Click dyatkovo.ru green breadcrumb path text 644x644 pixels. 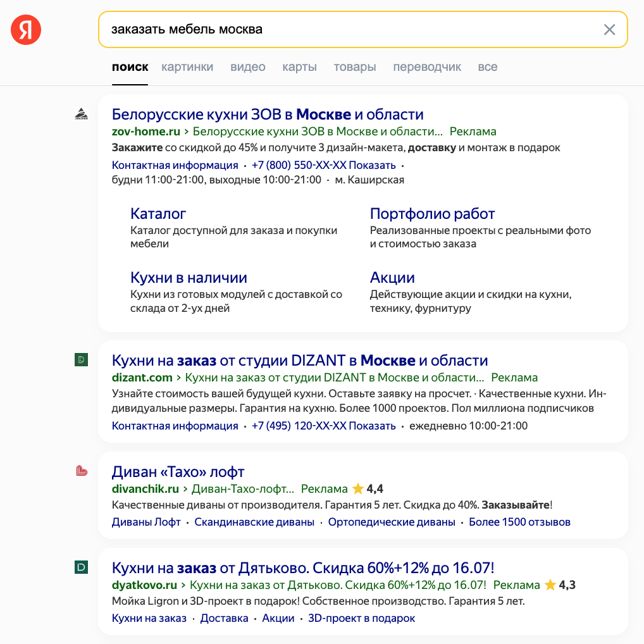coord(338,585)
